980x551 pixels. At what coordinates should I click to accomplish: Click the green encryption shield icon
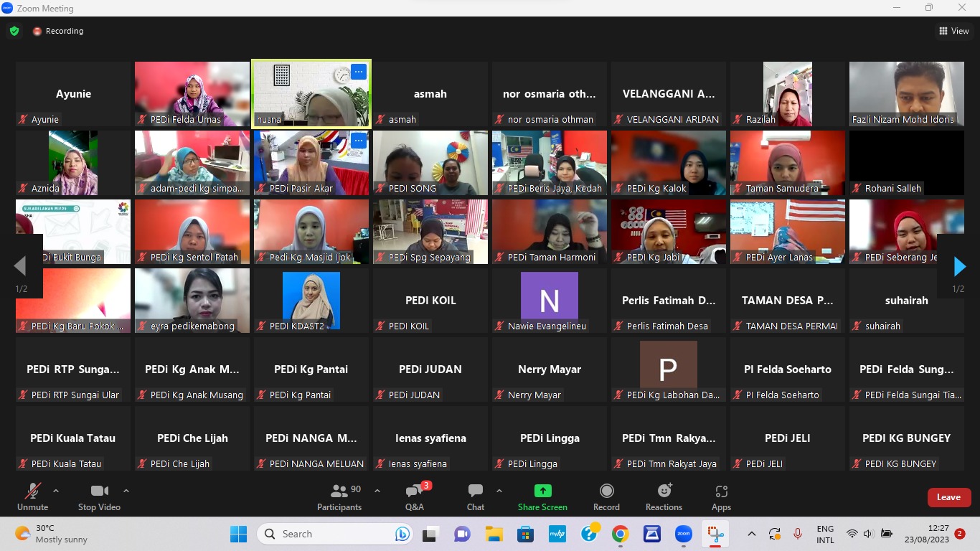14,31
